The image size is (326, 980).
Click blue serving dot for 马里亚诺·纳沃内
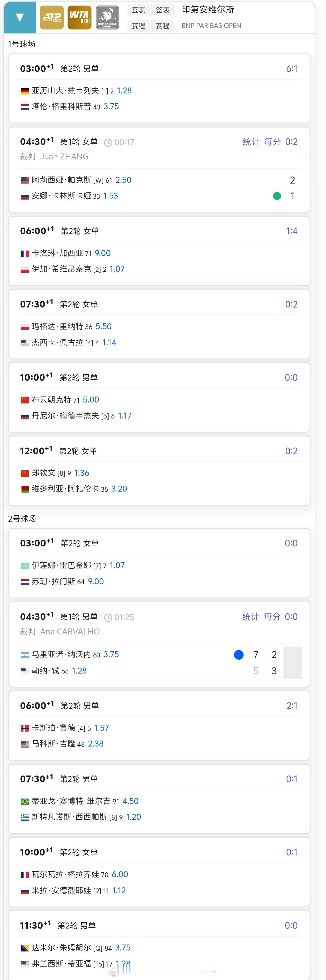click(x=239, y=655)
